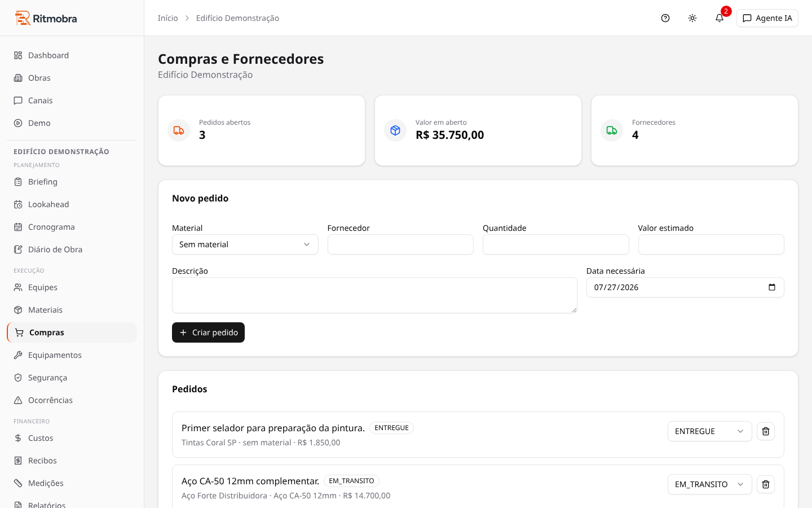
Task: Delete the Aço CA-50 12mm order trash icon
Action: coord(766,484)
